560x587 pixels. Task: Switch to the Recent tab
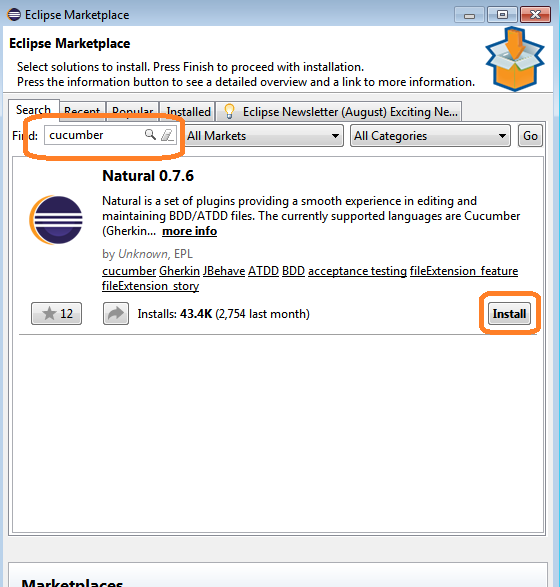point(82,112)
